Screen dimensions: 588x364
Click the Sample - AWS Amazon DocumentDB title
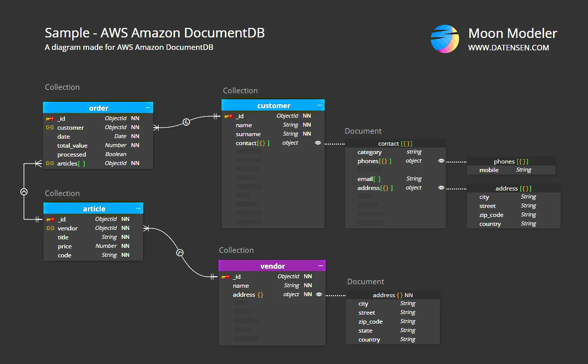coord(155,33)
